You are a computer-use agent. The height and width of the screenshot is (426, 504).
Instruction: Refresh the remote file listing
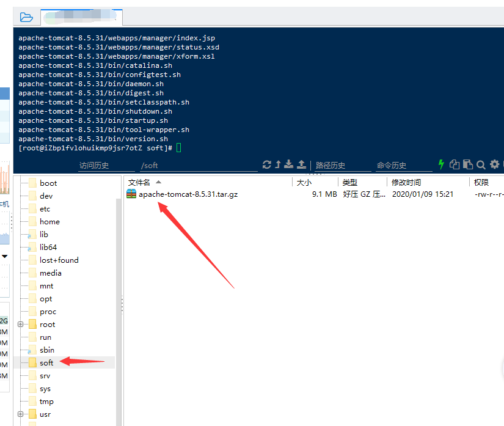[268, 165]
